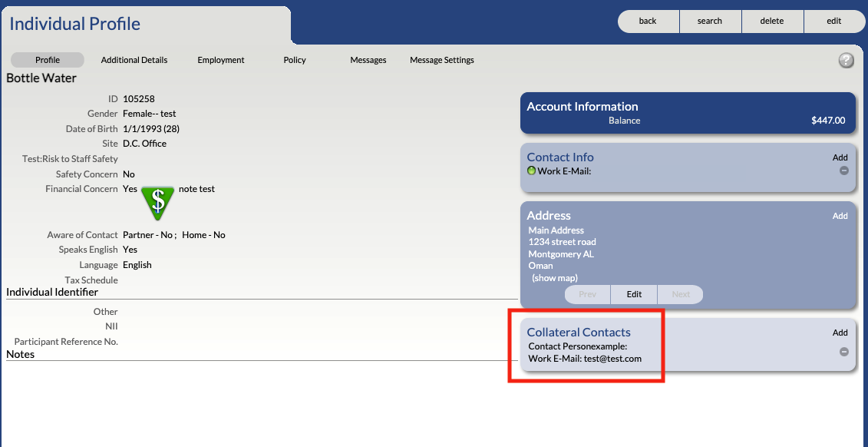Switch to the Profile tab
868x447 pixels.
[x=48, y=60]
